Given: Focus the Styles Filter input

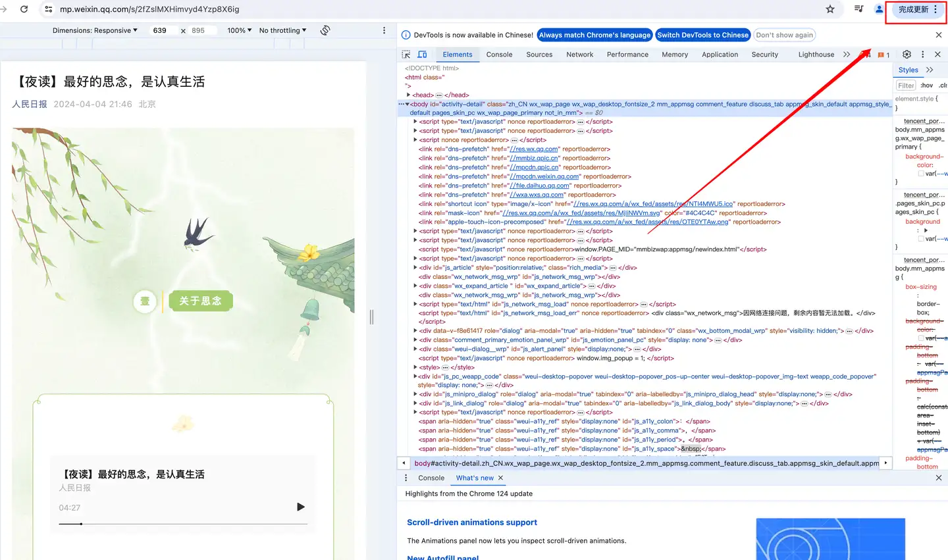Looking at the screenshot, I should click(x=906, y=86).
